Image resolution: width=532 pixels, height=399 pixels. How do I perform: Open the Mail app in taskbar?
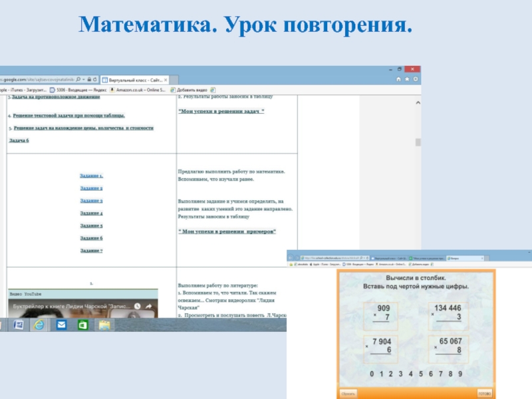(61, 325)
